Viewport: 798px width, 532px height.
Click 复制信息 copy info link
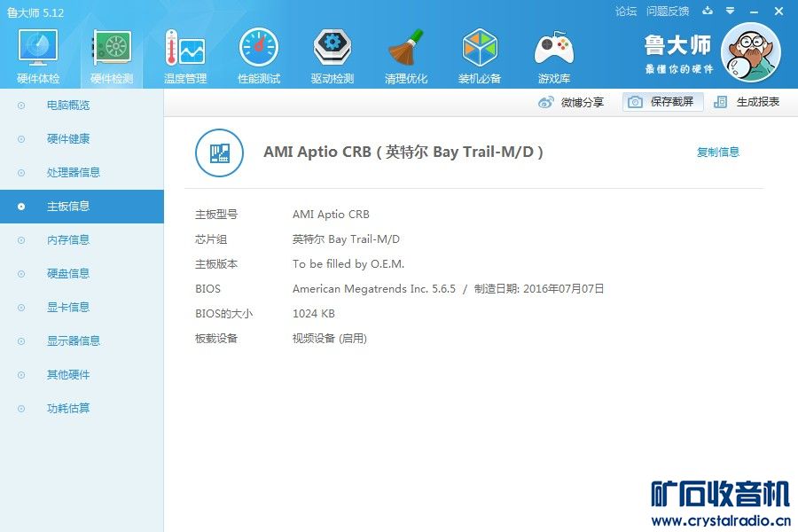[717, 152]
